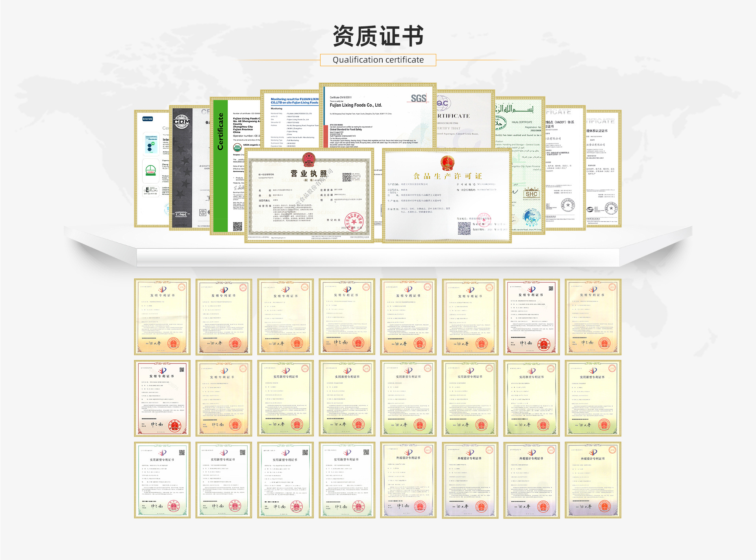Click the Qualification certificate subtitle box
Screen dimensions: 756x560
[x=378, y=60]
